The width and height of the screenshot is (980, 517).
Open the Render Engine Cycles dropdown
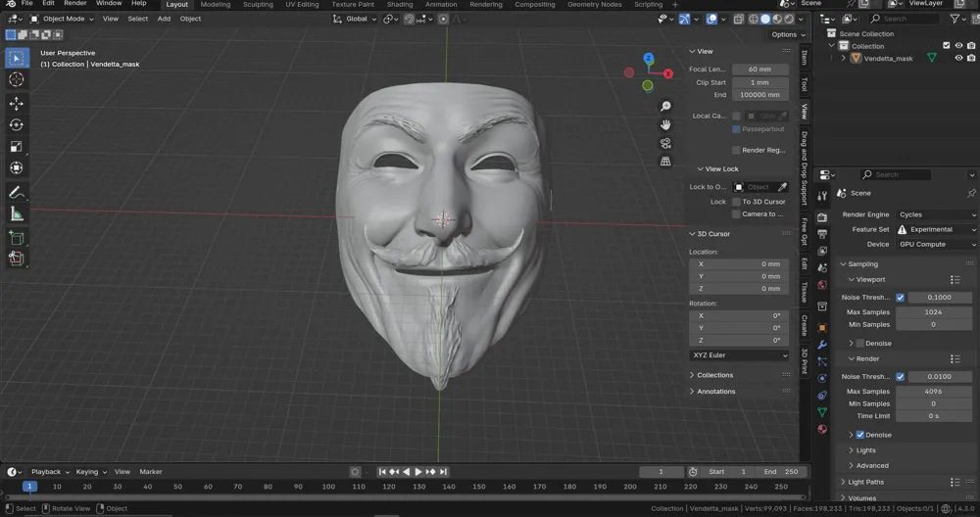(x=936, y=214)
